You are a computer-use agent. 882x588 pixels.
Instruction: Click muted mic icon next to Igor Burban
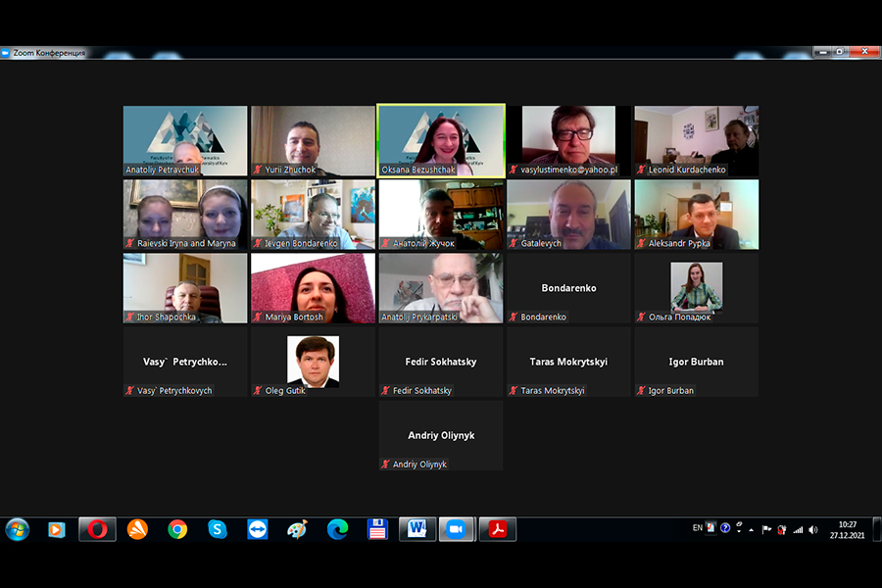pyautogui.click(x=641, y=390)
